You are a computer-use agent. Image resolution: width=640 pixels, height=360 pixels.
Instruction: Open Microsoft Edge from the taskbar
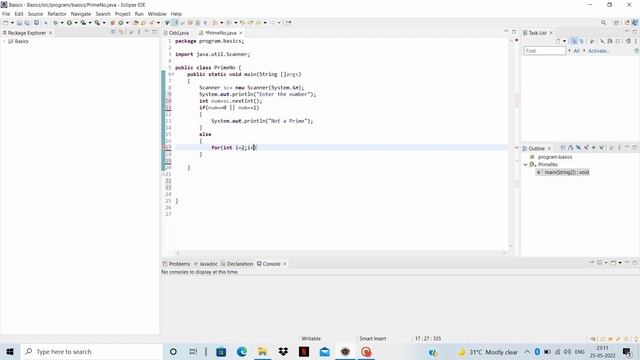pos(242,352)
